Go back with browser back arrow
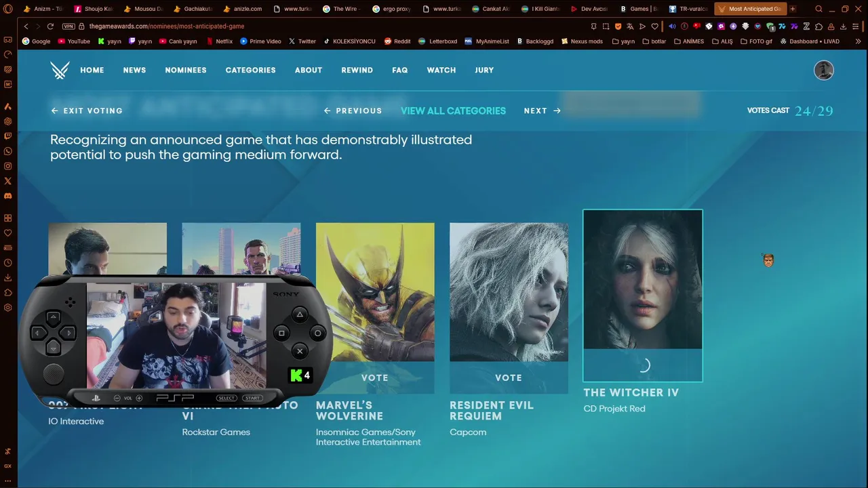Viewport: 868px width, 488px height. (26, 26)
